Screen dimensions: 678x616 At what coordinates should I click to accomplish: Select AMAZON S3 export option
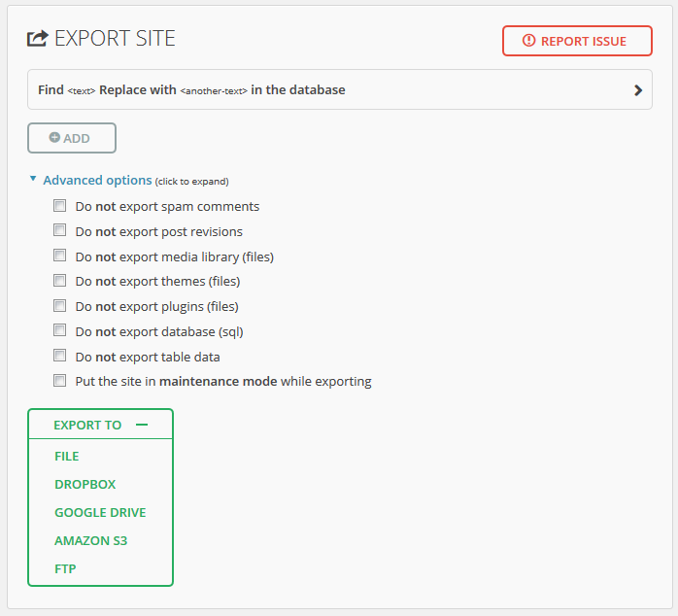coord(90,541)
